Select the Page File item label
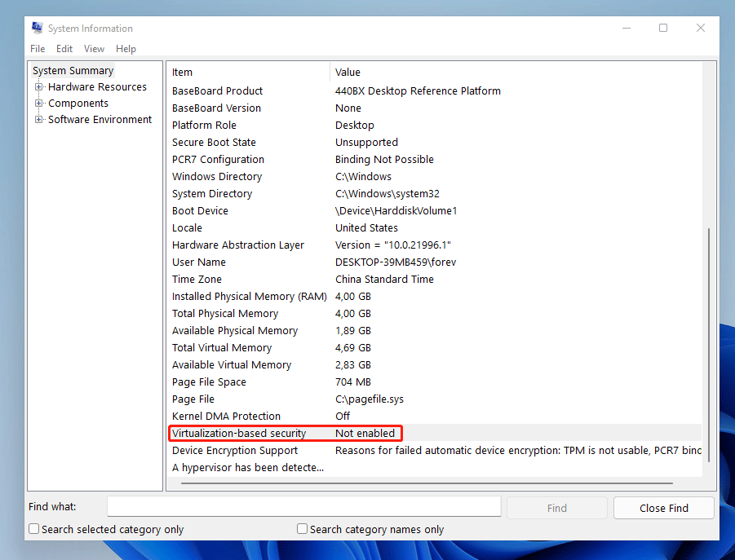 click(x=193, y=399)
